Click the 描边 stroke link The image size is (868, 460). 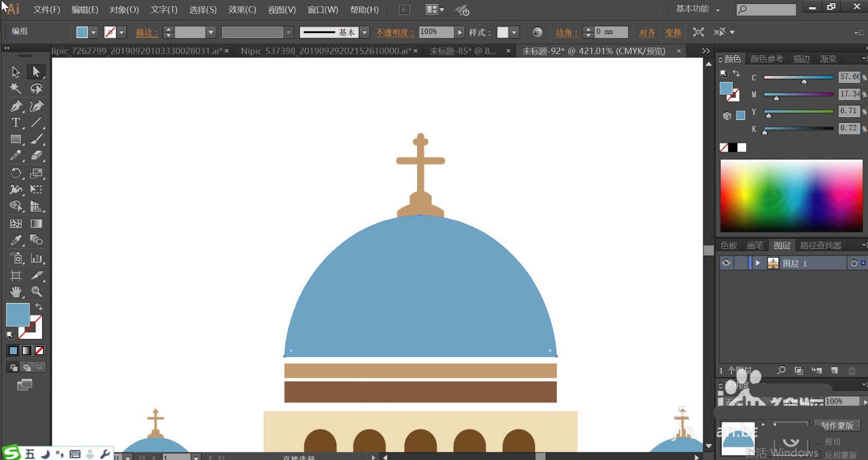pos(147,32)
